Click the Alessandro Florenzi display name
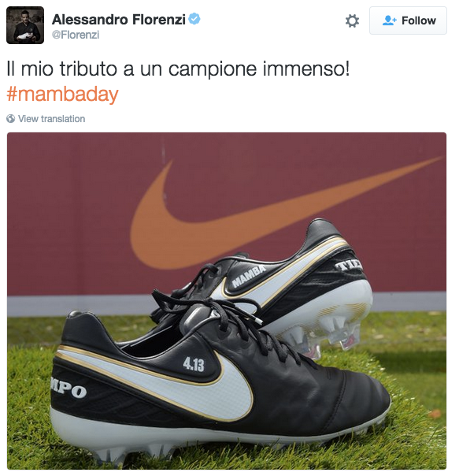This screenshot has width=459, height=476. click(x=119, y=20)
